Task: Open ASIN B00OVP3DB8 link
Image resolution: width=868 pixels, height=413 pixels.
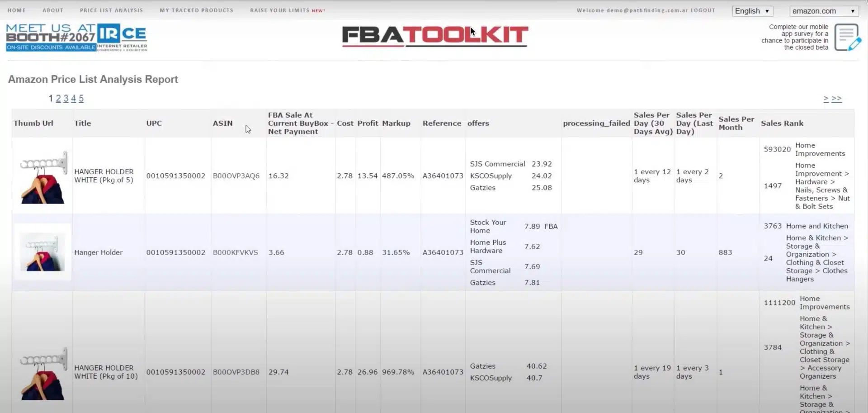Action: (x=236, y=372)
